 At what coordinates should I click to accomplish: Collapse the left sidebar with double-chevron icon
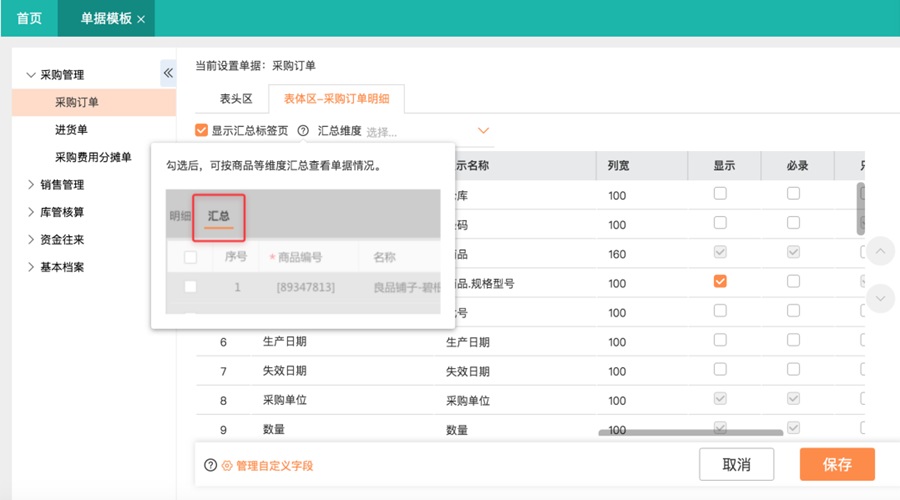pos(168,73)
